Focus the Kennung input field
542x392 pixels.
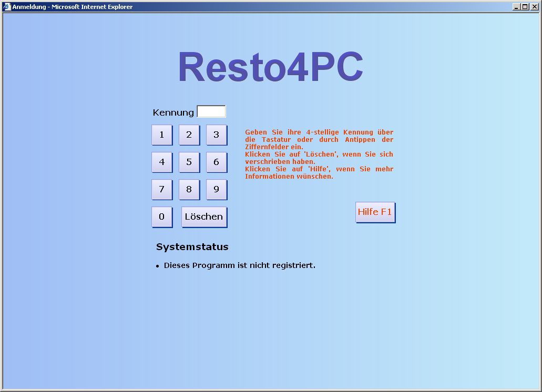[x=211, y=111]
